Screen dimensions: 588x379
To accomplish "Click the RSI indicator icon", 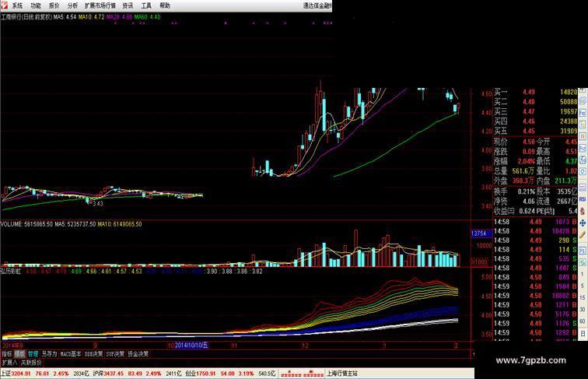I will pyautogui.click(x=583, y=199).
